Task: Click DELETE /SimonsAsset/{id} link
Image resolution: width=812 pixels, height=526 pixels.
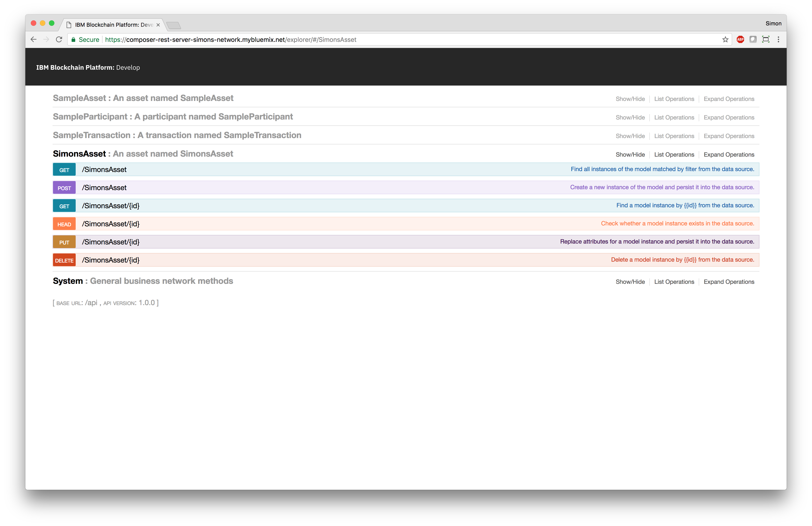Action: pyautogui.click(x=111, y=260)
